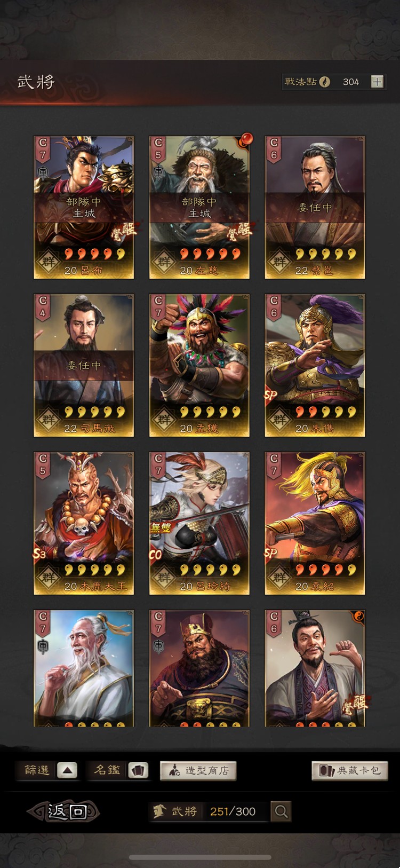400x868 pixels.
Task: Tap the yin-yang badge on the bottom-right card
Action: [x=358, y=617]
